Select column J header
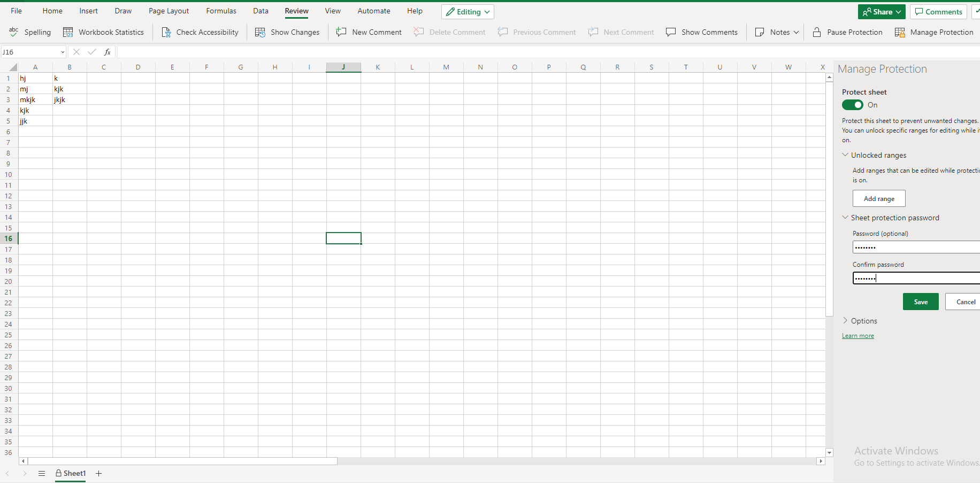The width and height of the screenshot is (980, 486). (343, 67)
